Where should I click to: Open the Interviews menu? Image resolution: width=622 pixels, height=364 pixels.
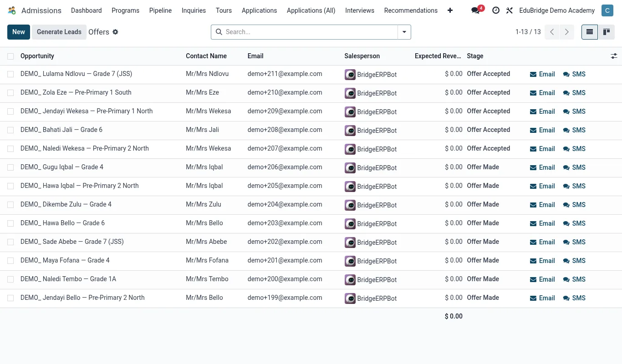point(360,10)
